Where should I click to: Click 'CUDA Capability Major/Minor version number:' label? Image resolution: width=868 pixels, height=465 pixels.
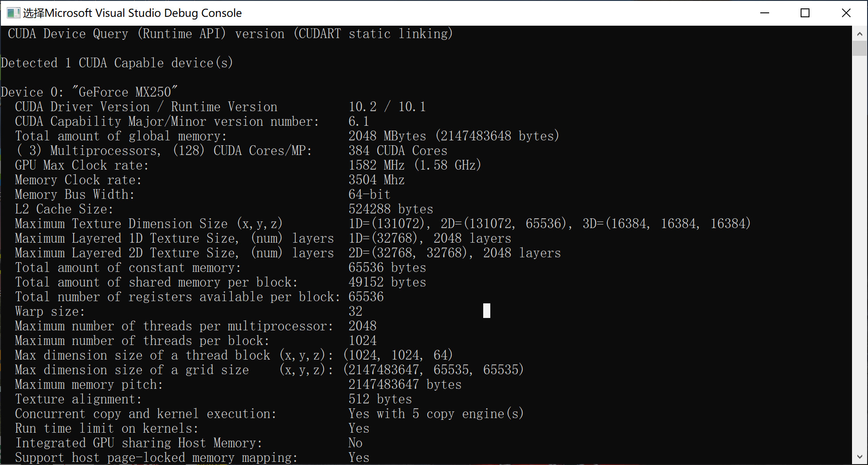tap(167, 121)
